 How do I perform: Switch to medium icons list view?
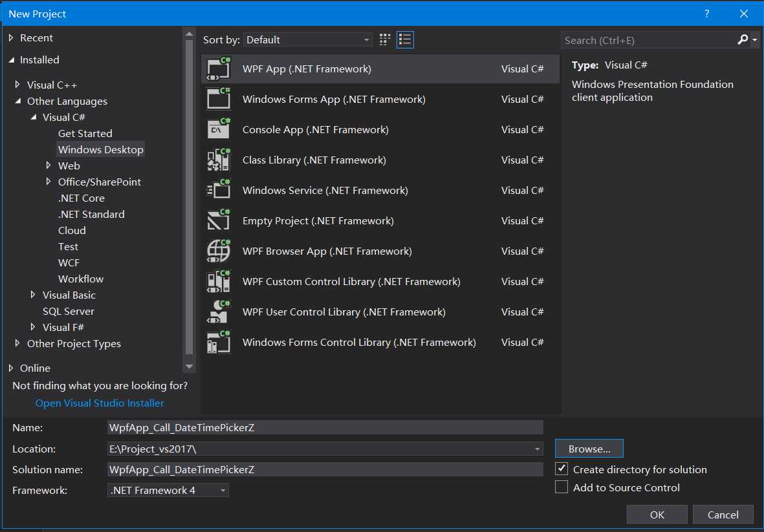[x=405, y=39]
